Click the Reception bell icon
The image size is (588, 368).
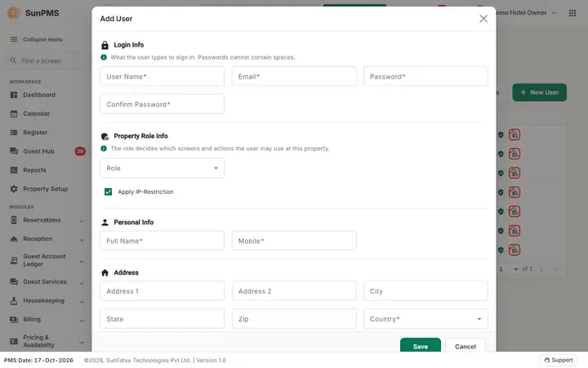tap(14, 239)
